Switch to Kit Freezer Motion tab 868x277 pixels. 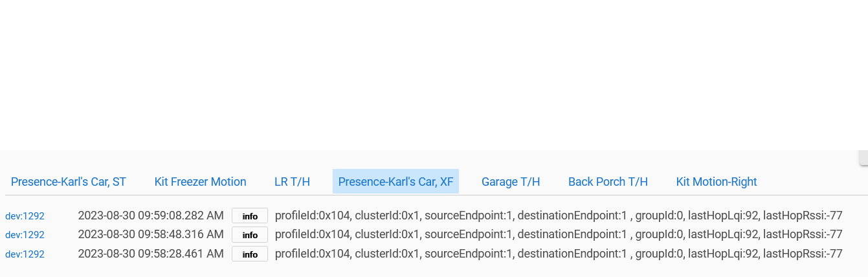point(200,182)
